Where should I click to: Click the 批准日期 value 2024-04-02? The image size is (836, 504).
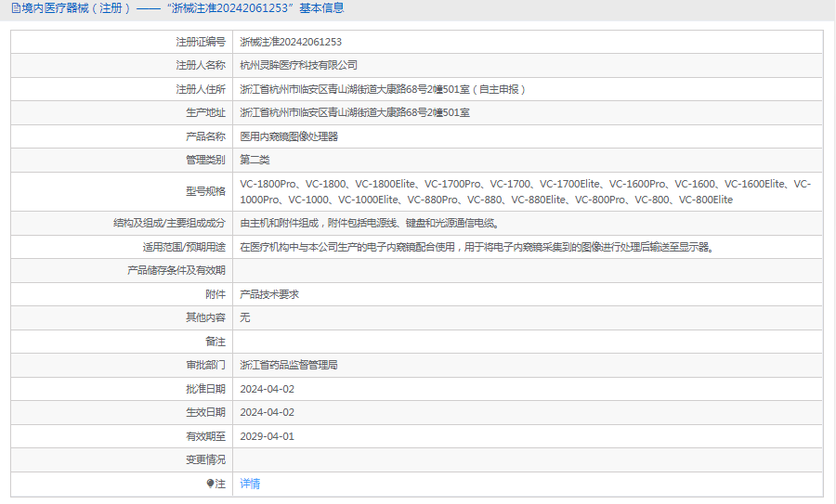(268, 389)
